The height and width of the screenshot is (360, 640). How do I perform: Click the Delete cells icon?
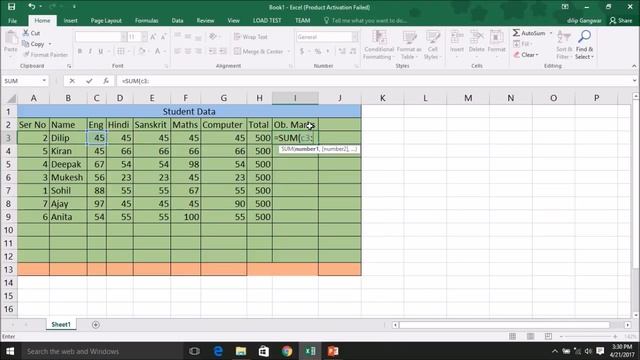pyautogui.click(x=476, y=37)
